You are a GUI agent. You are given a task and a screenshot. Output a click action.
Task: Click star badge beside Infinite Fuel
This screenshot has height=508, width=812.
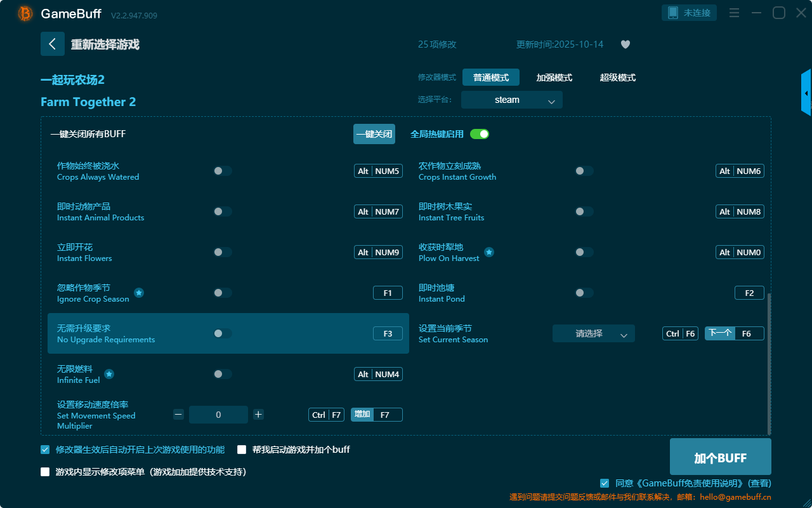[x=109, y=374]
